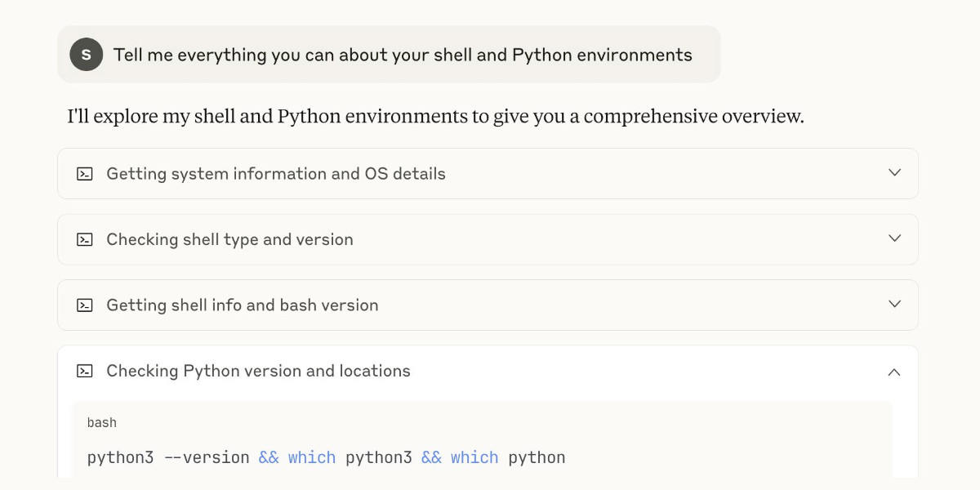This screenshot has height=490, width=980.
Task: Open 'Getting system information and OS details' label
Action: point(276,174)
